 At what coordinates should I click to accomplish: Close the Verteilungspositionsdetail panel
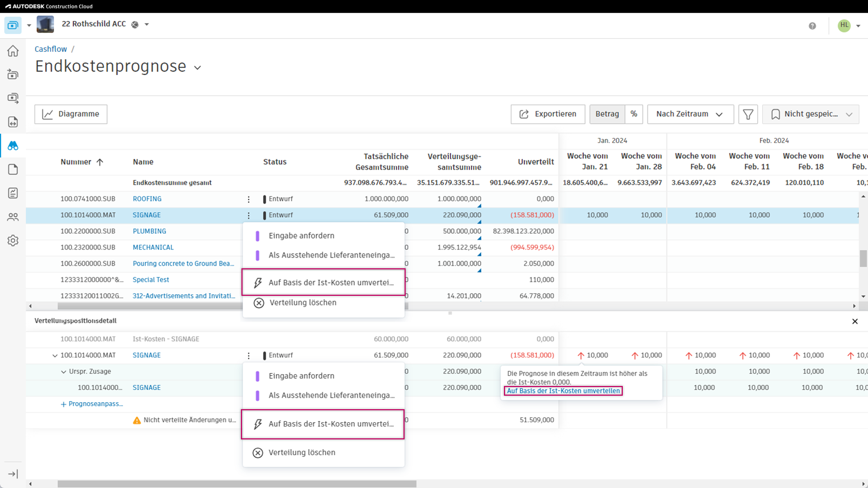[x=855, y=322]
